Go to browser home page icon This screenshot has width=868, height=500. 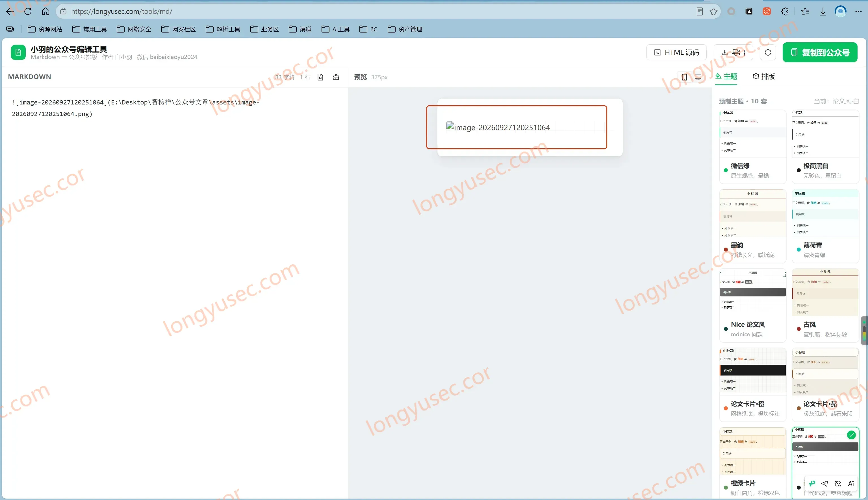pos(45,11)
